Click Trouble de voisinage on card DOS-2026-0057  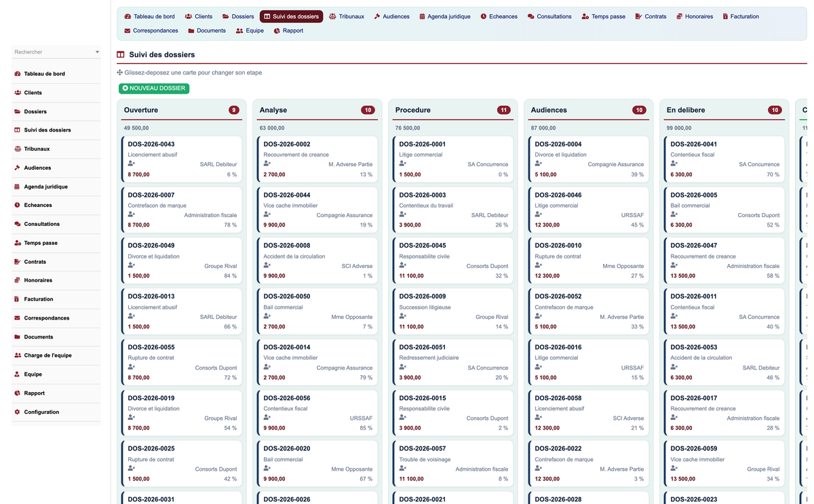pyautogui.click(x=425, y=459)
